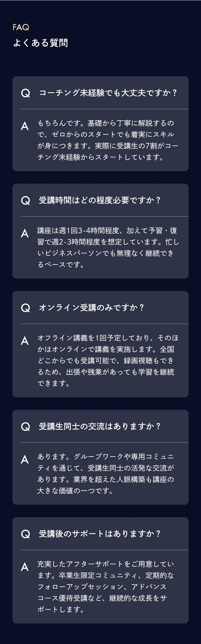The width and height of the screenshot is (201, 644).
Task: Click the A icon beside グループワーク answer
Action: coord(25,459)
